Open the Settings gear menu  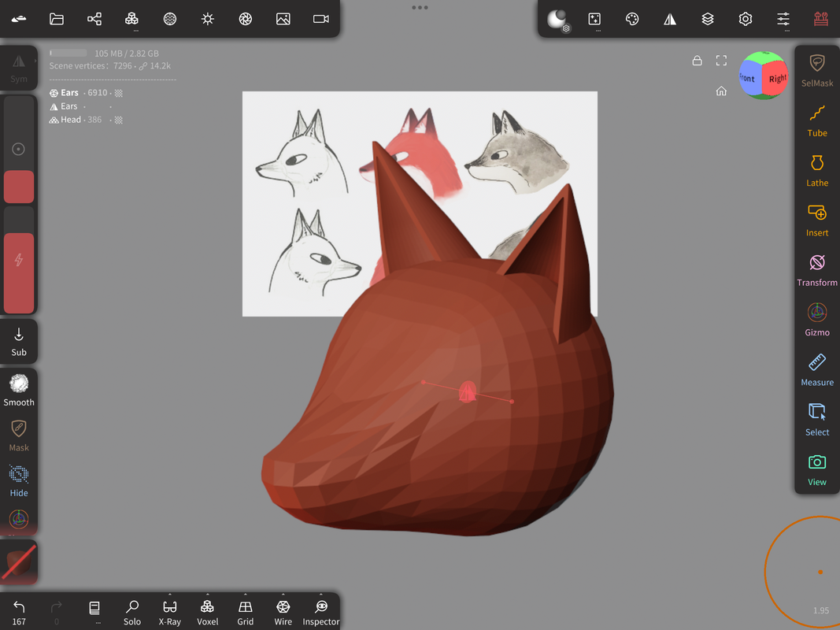click(746, 19)
